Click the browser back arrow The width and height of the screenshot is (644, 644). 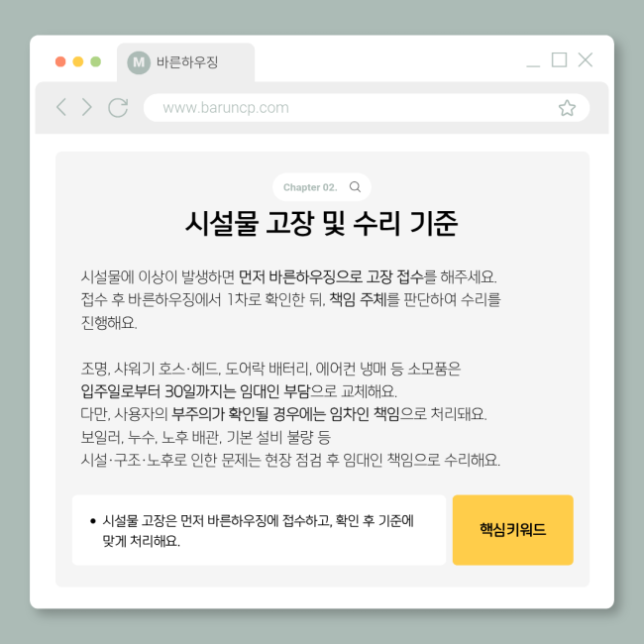(61, 107)
